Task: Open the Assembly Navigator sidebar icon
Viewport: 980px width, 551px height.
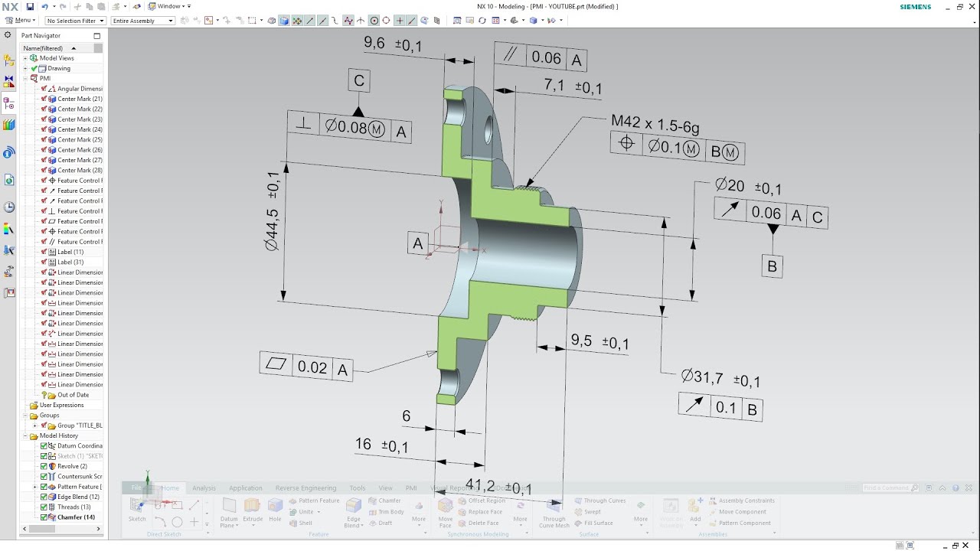Action: click(x=9, y=60)
